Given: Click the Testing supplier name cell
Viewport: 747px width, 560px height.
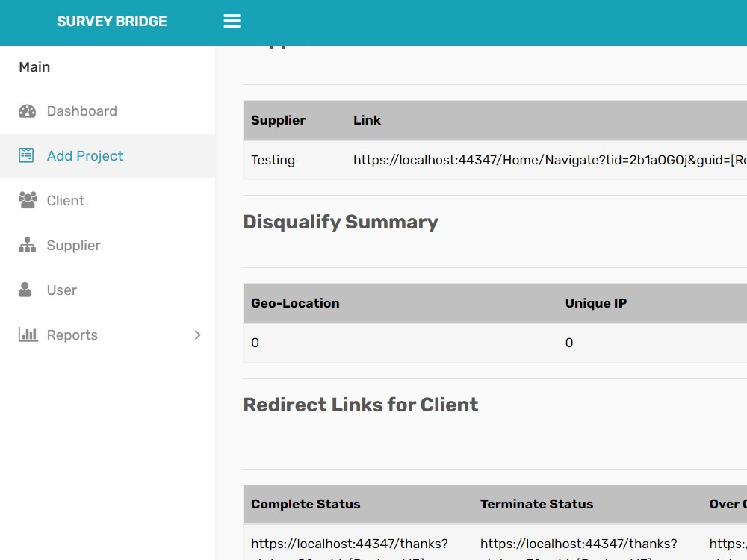Looking at the screenshot, I should pos(273,160).
